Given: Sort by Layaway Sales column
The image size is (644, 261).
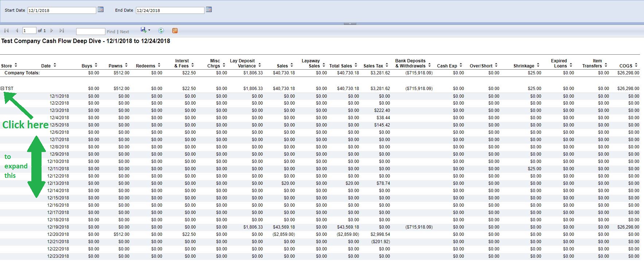Looking at the screenshot, I should pyautogui.click(x=324, y=65).
